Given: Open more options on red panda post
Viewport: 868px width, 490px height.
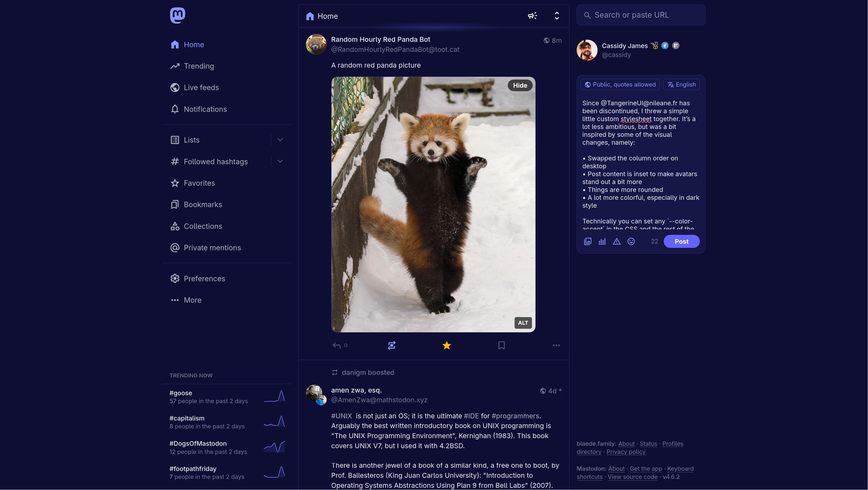Looking at the screenshot, I should pos(556,345).
